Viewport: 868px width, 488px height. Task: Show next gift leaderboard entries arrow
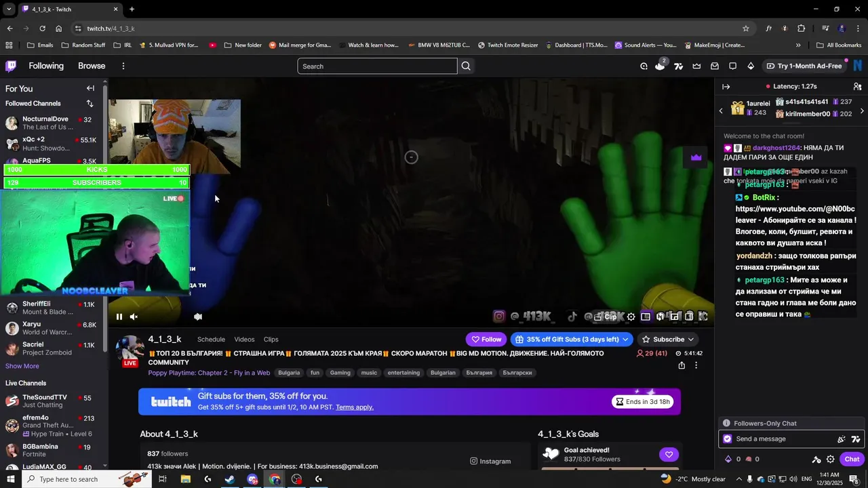[862, 111]
